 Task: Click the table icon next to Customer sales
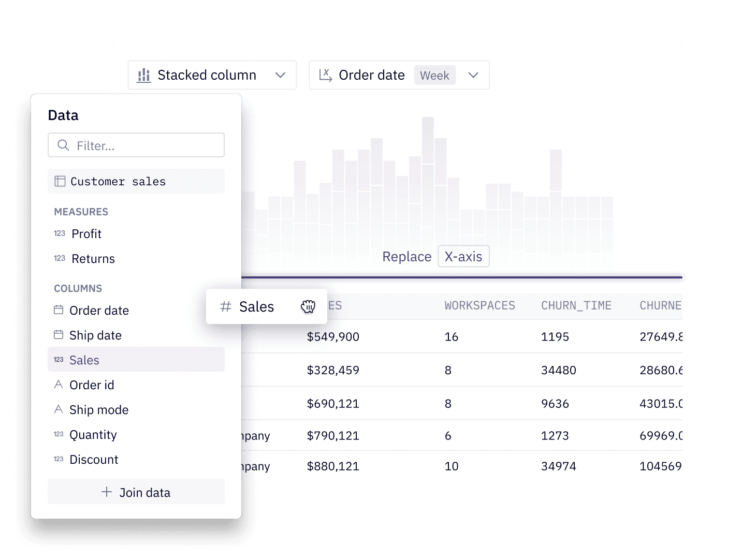[x=60, y=181]
